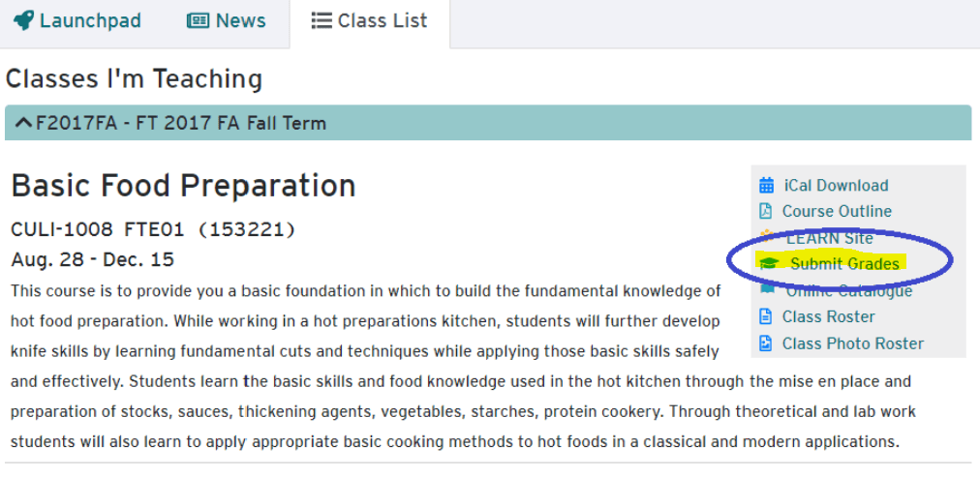This screenshot has height=477, width=980.
Task: Click the rocket icon on Launchpad tab
Action: pos(23,20)
